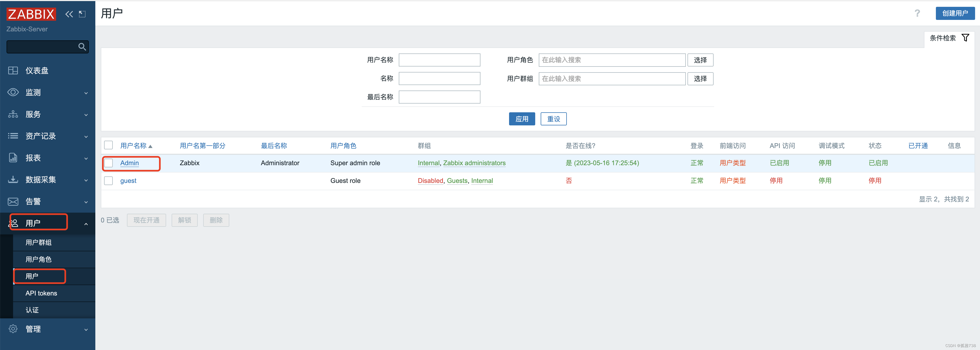Open the Zabbix logo home
The width and height of the screenshot is (980, 350).
(x=31, y=14)
